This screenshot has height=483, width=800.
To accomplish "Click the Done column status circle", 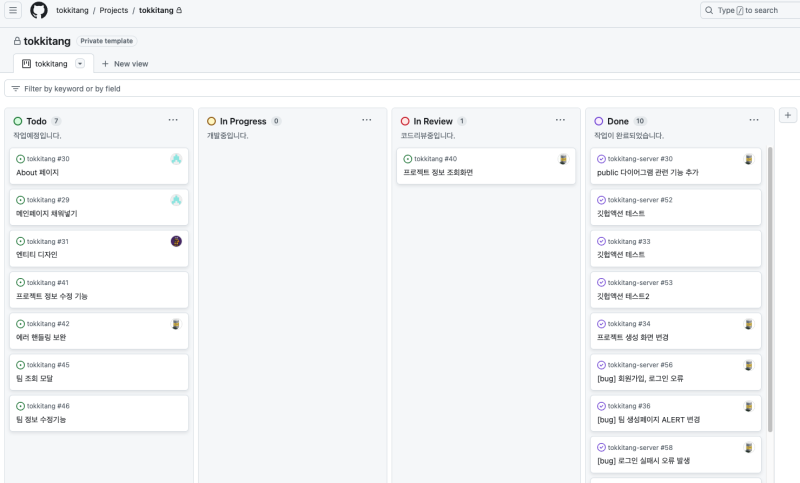I will point(599,121).
